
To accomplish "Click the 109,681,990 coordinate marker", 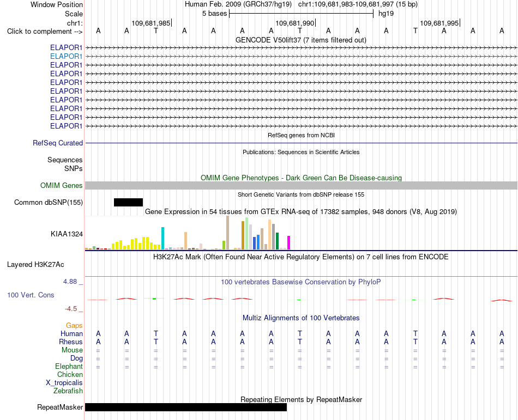I will (x=295, y=23).
